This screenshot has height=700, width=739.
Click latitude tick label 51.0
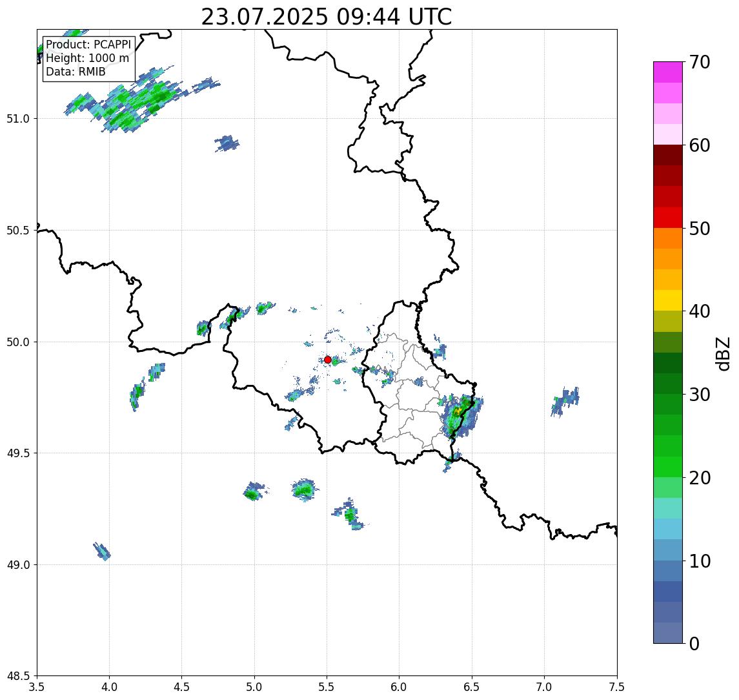click(18, 119)
